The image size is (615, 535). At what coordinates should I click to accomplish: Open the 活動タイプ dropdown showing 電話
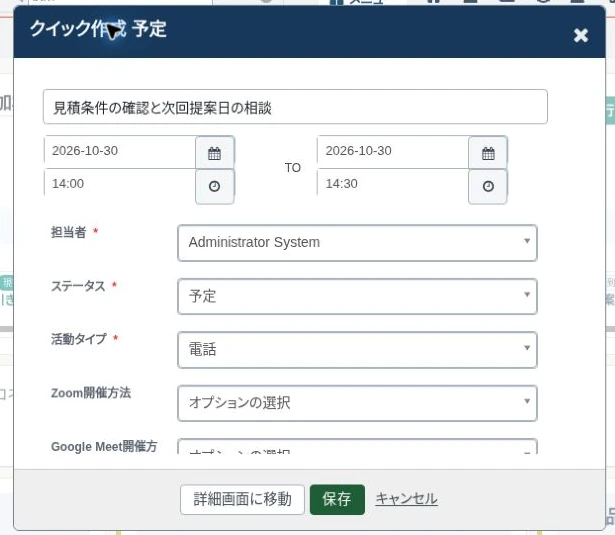[x=357, y=350]
